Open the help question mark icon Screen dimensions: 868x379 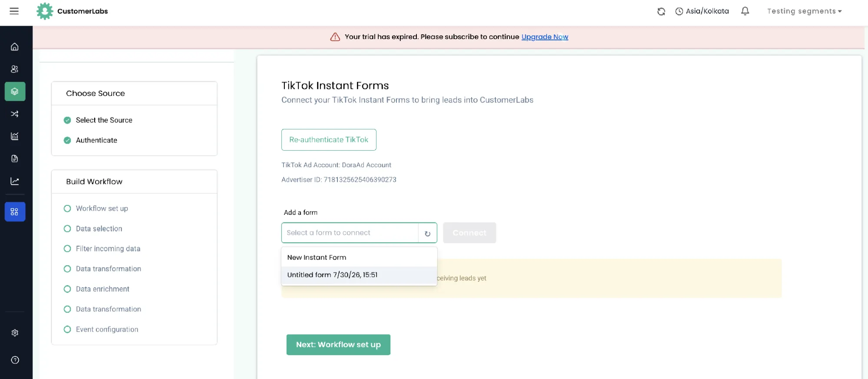[15, 360]
